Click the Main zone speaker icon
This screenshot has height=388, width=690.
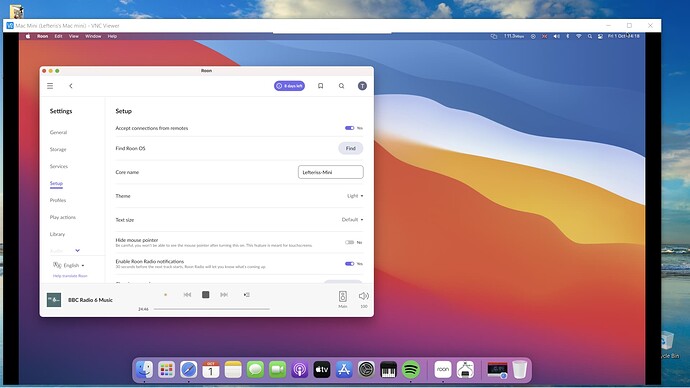[343, 296]
